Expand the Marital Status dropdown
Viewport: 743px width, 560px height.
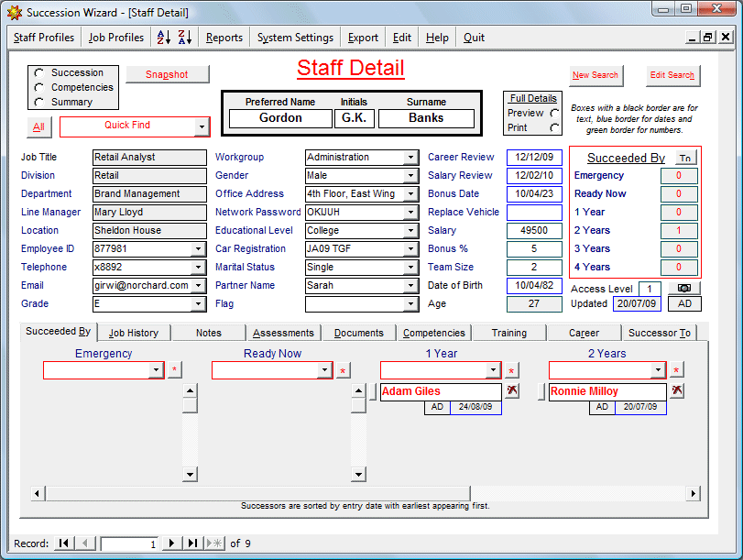(410, 268)
